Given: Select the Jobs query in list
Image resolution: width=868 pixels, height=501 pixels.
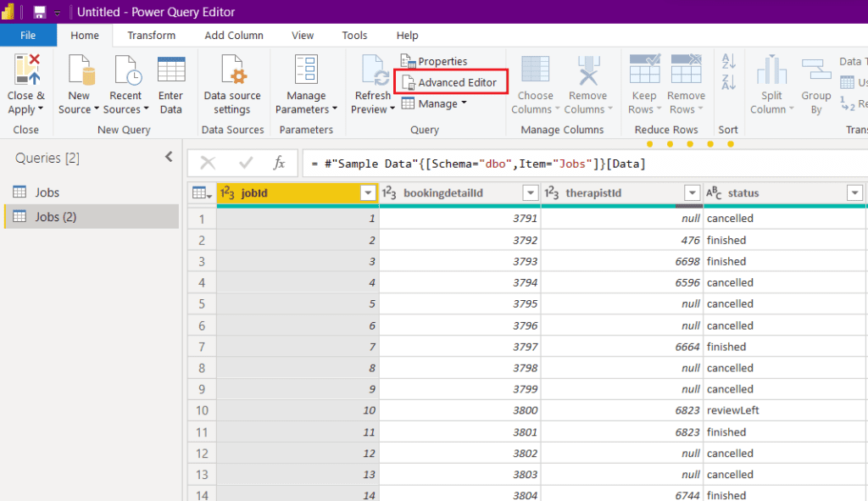Looking at the screenshot, I should (x=47, y=192).
